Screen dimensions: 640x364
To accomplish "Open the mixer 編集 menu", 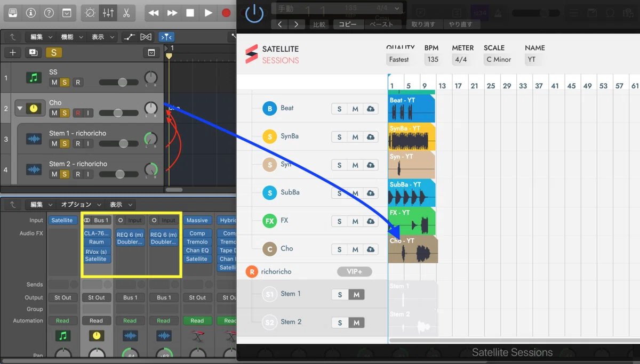I will pyautogui.click(x=41, y=205).
